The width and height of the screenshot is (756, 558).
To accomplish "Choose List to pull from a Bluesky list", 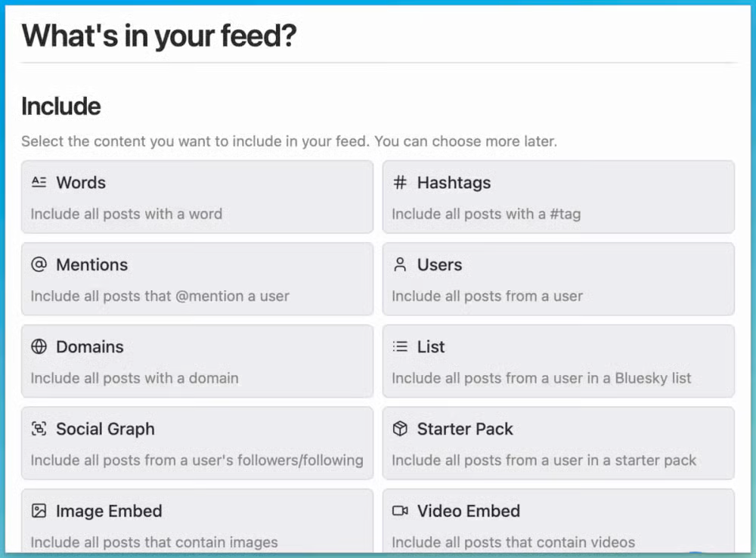I will (559, 361).
